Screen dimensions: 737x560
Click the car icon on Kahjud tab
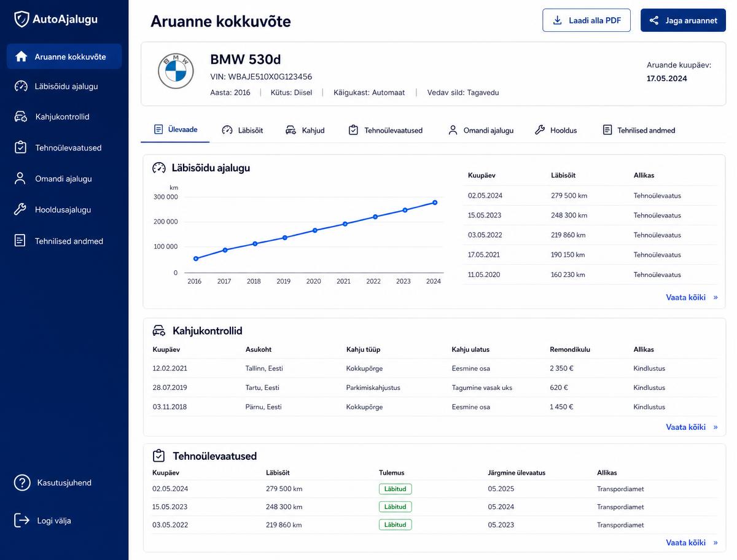pyautogui.click(x=291, y=130)
